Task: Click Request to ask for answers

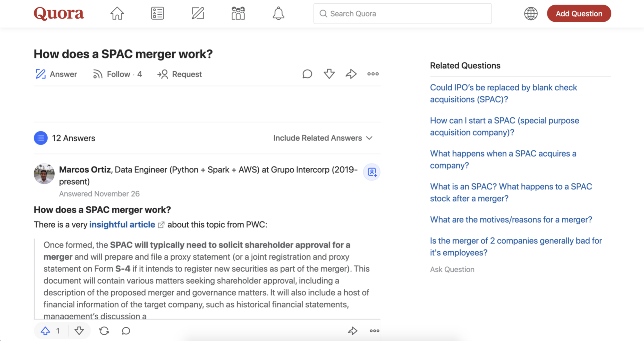Action: 180,74
